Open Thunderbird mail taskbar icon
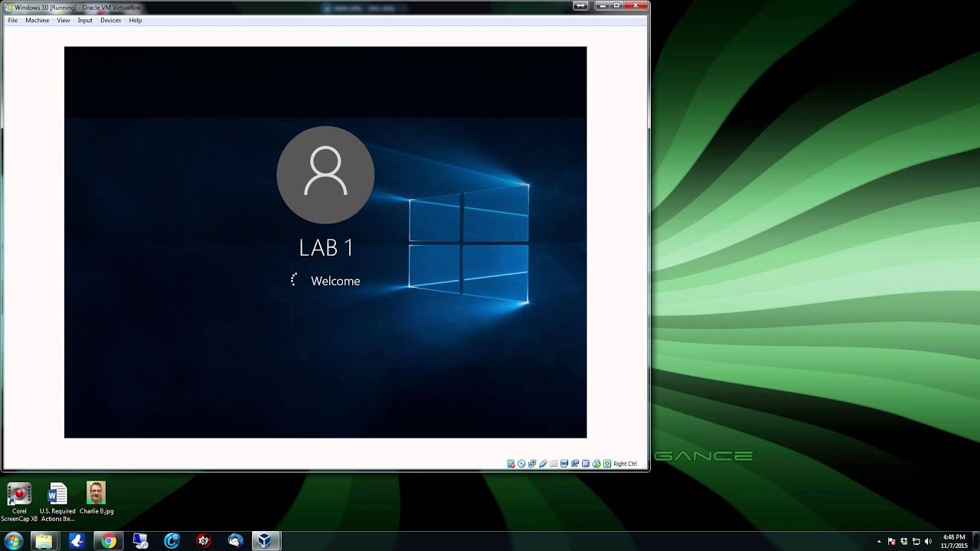Viewport: 980px width, 551px height. tap(235, 541)
